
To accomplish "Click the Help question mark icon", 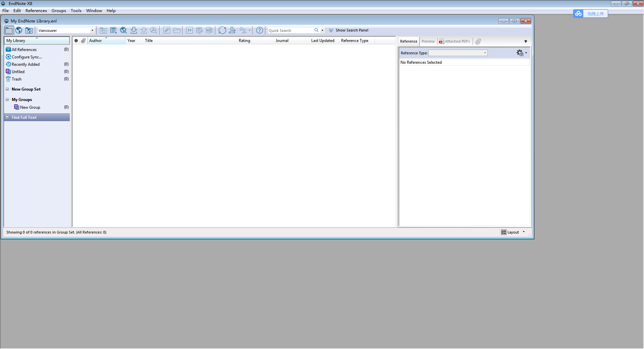I will tap(259, 30).
